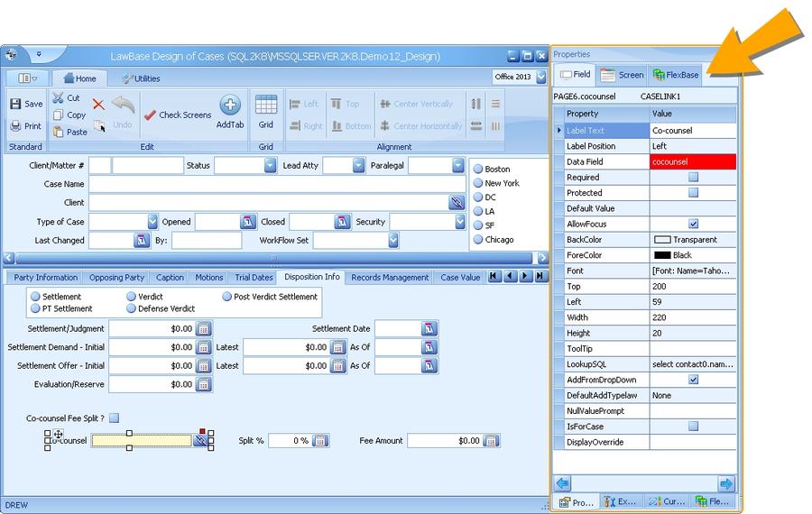Select the Label Text property row
Image resolution: width=812 pixels, height=514 pixels.
(645, 131)
